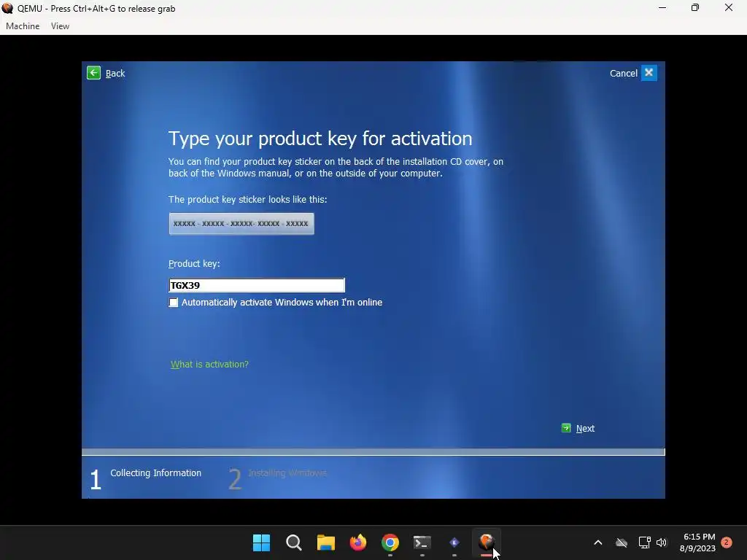747x560 pixels.
Task: Click the Cancel text label
Action: (624, 74)
